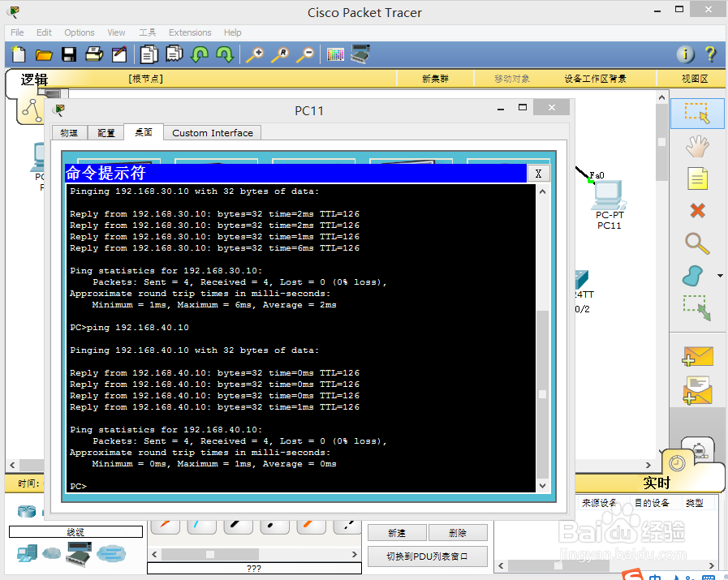
Task: Open the Extensions menu
Action: point(190,32)
